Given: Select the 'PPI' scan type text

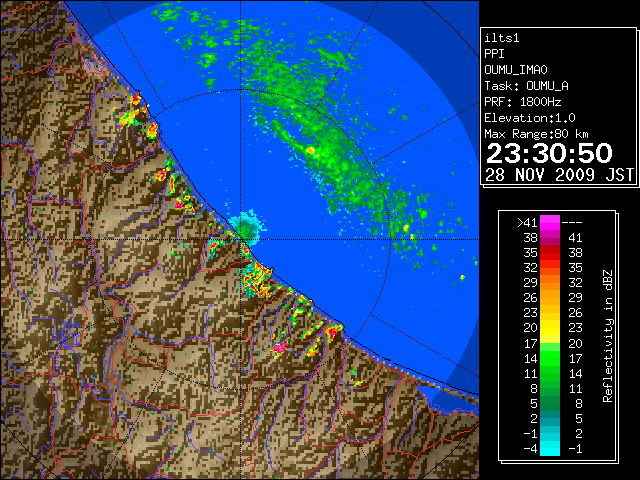Looking at the screenshot, I should 494,54.
